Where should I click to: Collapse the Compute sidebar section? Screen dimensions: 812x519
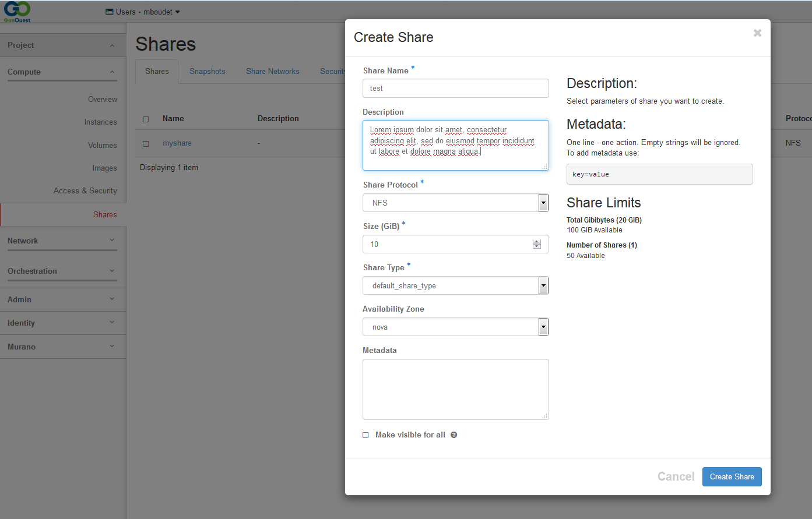pos(62,72)
